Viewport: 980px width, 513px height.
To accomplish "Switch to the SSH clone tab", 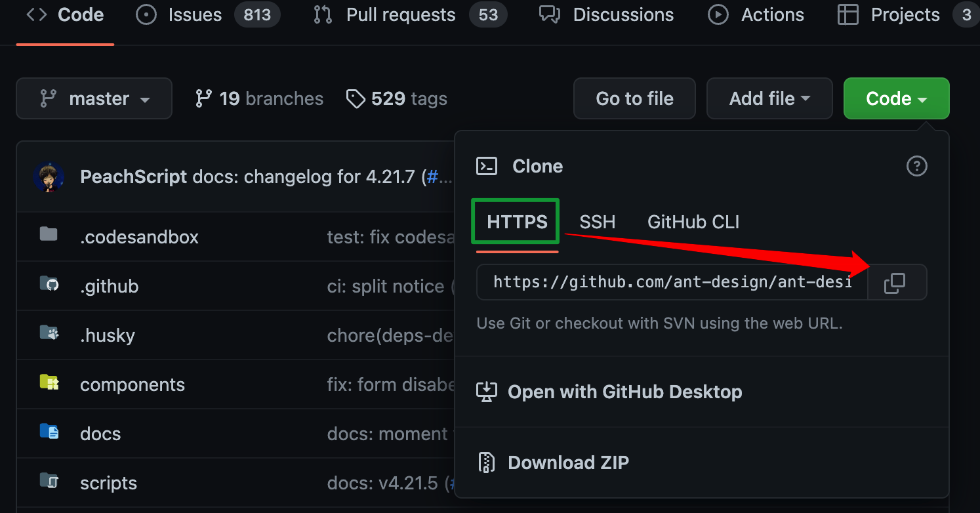I will point(597,222).
